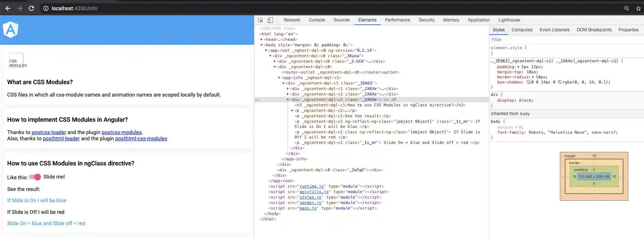Expand the head element node
Viewport: 644px width, 239px height.
pyautogui.click(x=262, y=39)
